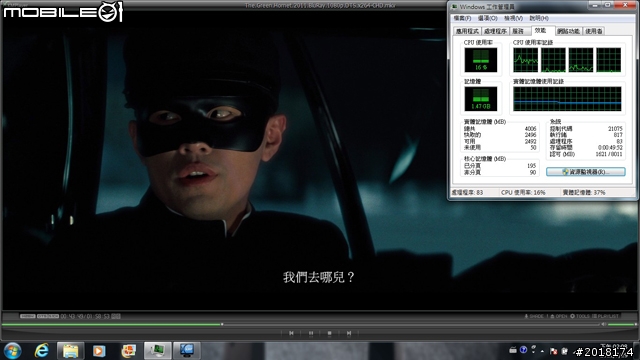Click status bar CPU 使用率: 16% text
Viewport: 640px width, 360px height.
point(523,192)
